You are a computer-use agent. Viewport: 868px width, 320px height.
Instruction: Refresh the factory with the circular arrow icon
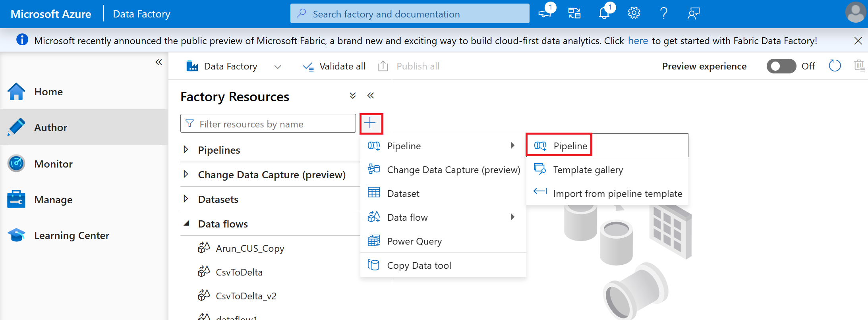click(x=835, y=66)
